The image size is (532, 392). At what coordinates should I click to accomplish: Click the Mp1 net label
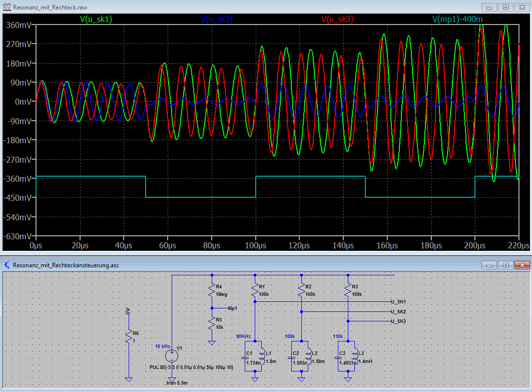click(x=232, y=308)
